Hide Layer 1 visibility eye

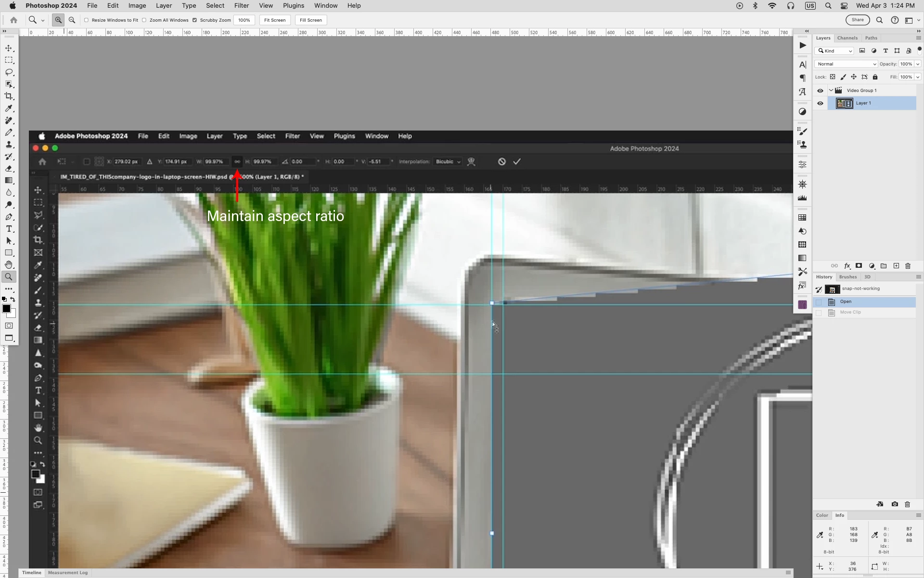click(x=820, y=103)
